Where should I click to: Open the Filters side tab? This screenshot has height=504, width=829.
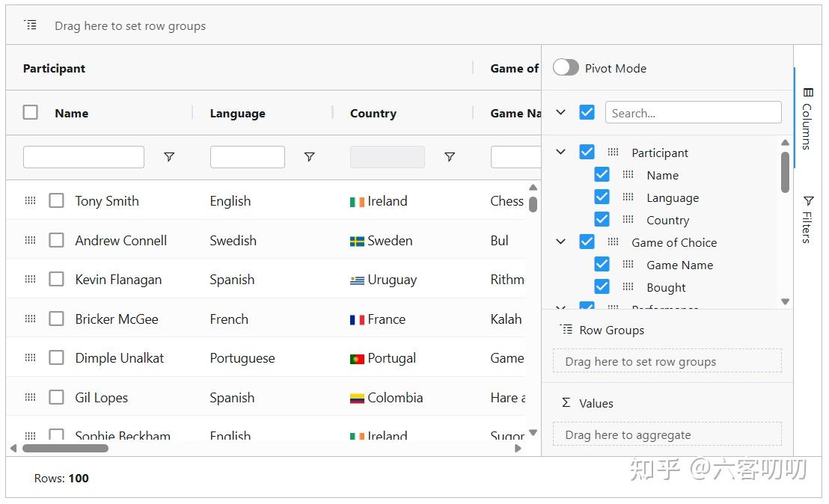pos(807,219)
